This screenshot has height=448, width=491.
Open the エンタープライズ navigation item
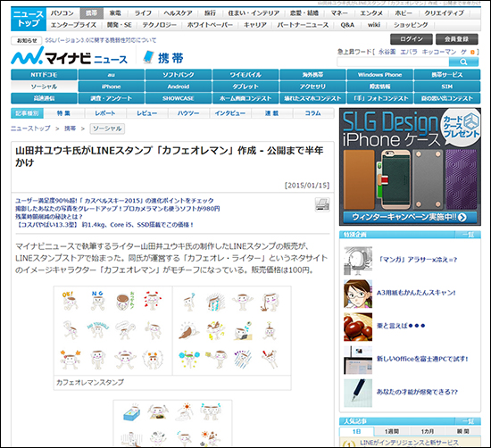73,25
